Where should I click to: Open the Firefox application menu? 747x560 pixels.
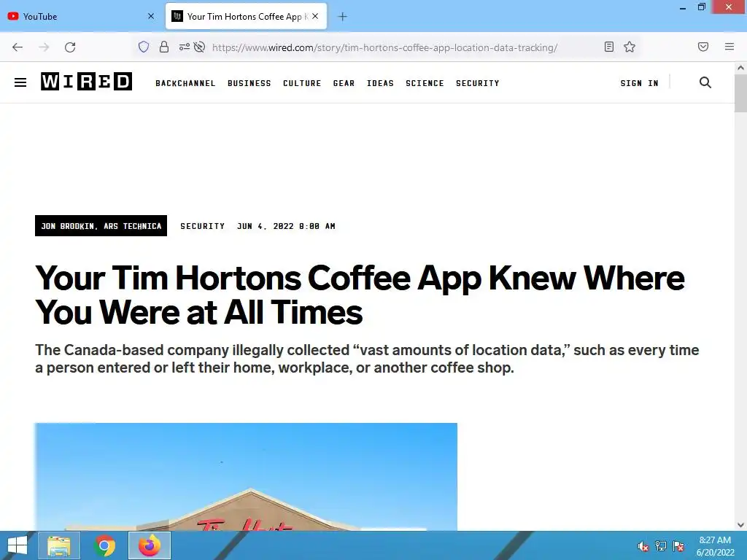click(729, 47)
